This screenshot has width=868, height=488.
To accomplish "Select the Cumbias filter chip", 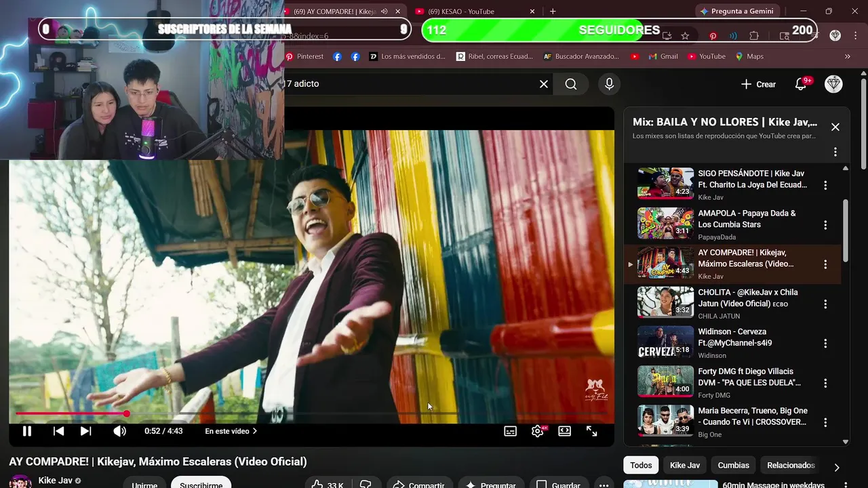I will 734,465.
